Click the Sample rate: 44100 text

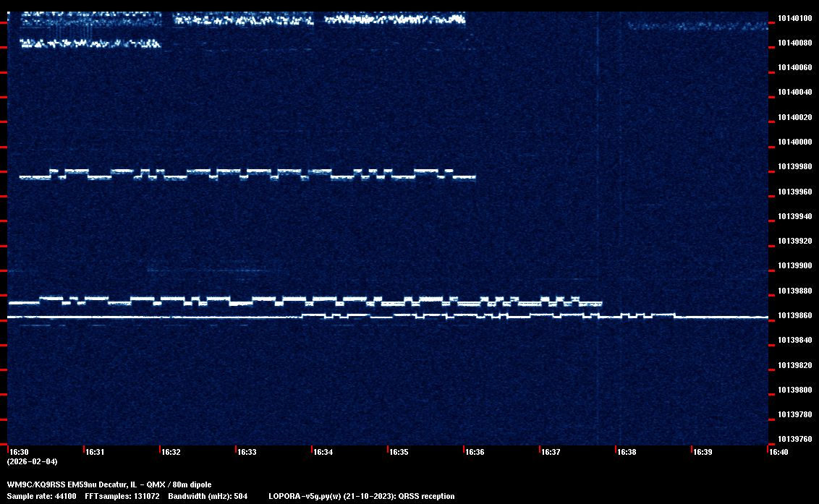42,497
